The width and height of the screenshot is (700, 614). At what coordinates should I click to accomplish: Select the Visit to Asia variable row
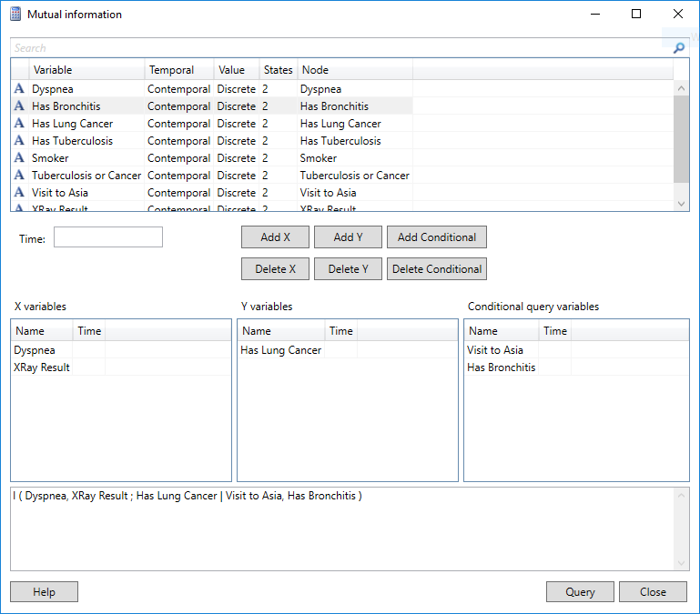pos(212,193)
